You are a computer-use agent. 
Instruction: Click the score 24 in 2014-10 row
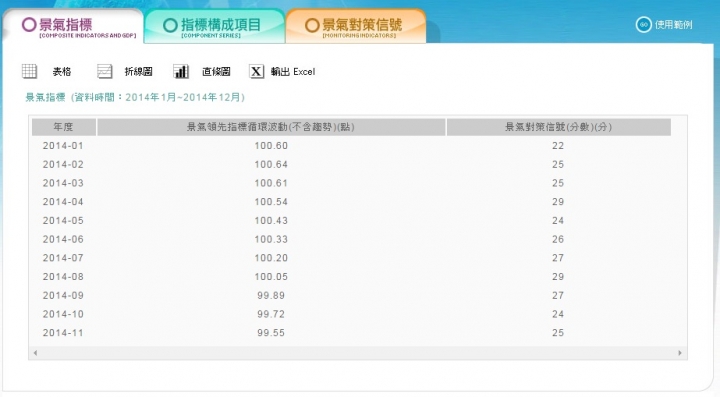click(558, 314)
